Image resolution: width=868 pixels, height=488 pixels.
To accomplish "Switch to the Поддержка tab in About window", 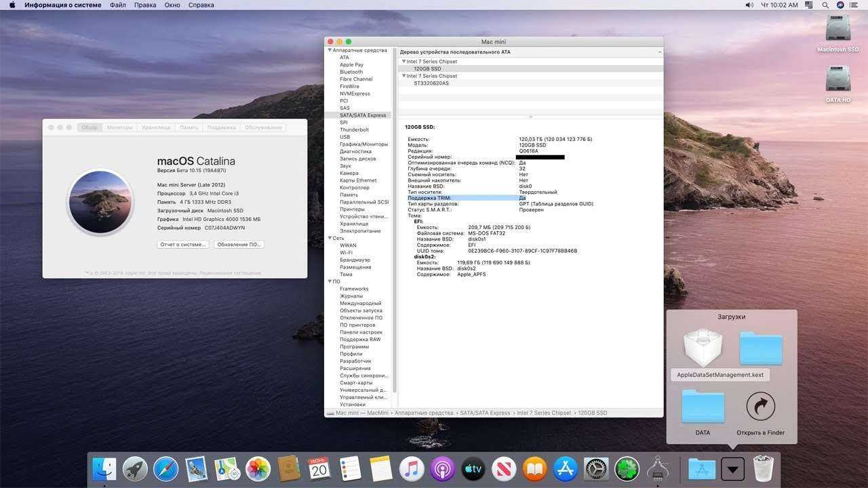I will pyautogui.click(x=222, y=127).
